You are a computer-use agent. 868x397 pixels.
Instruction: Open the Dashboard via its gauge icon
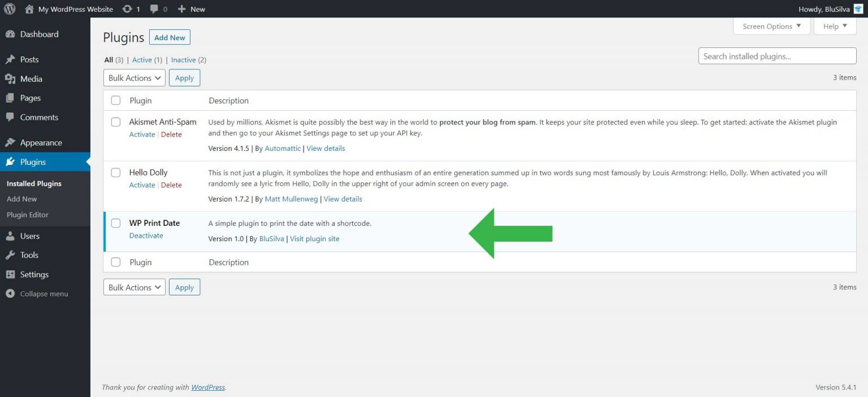[x=11, y=34]
